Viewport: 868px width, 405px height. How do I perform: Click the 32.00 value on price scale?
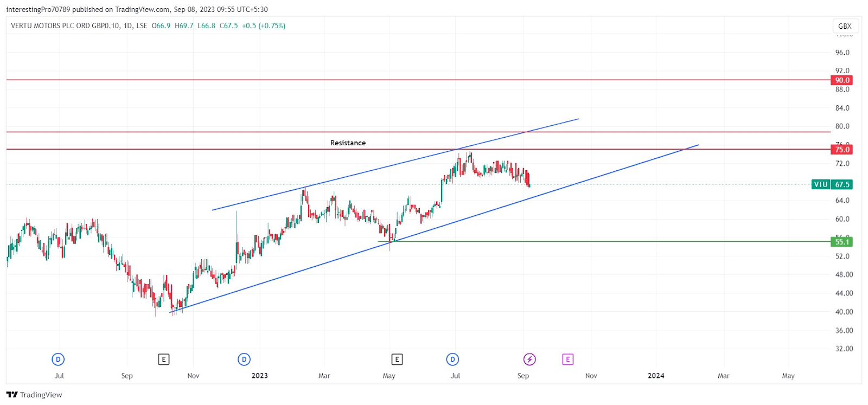coord(844,349)
